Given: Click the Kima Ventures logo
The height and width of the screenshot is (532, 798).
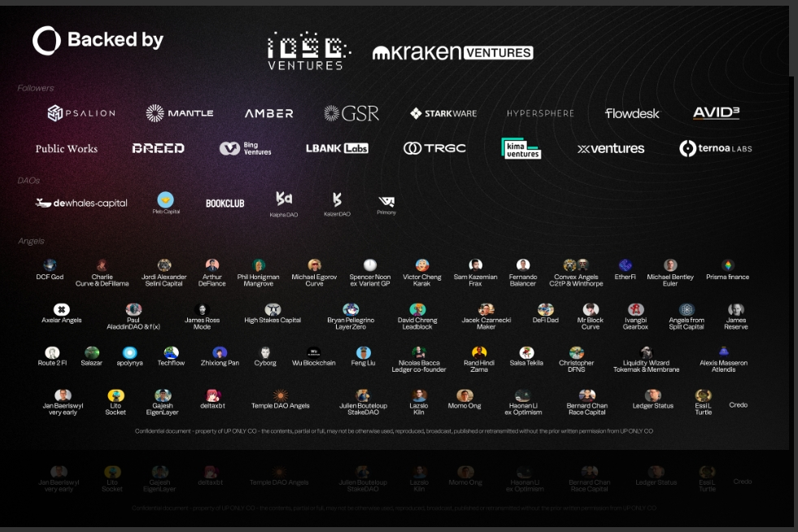Looking at the screenshot, I should (x=521, y=149).
